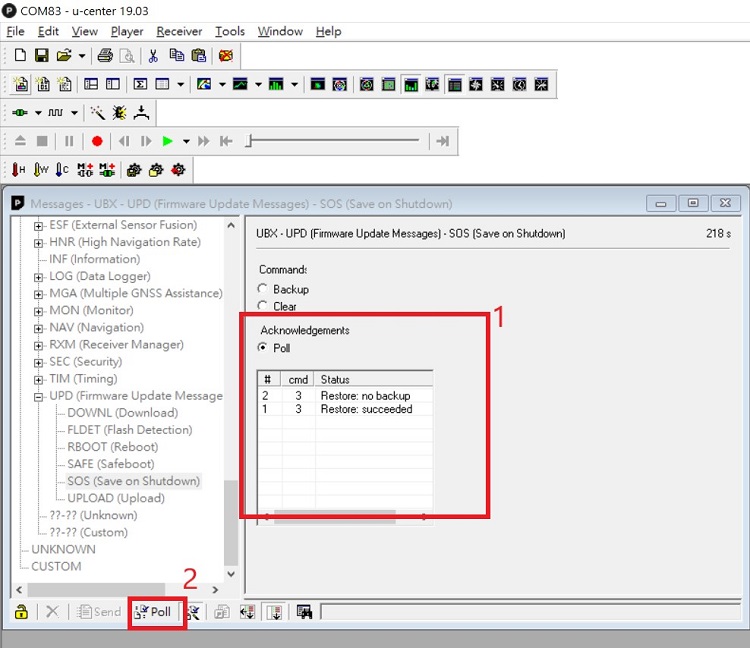Click the eject icon in player toolbar

pos(20,141)
